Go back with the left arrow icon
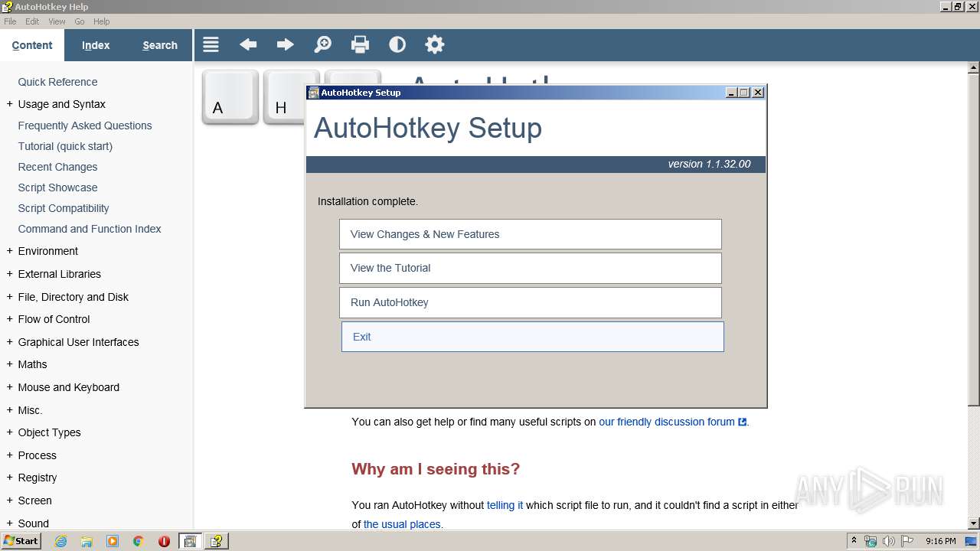 pyautogui.click(x=248, y=45)
